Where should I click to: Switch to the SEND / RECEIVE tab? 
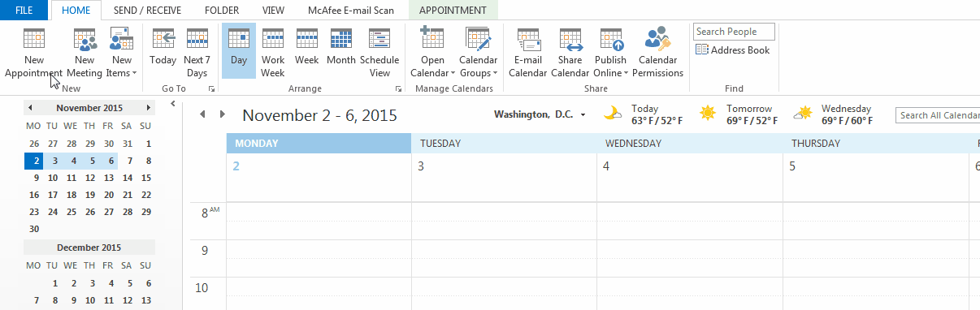pyautogui.click(x=148, y=11)
